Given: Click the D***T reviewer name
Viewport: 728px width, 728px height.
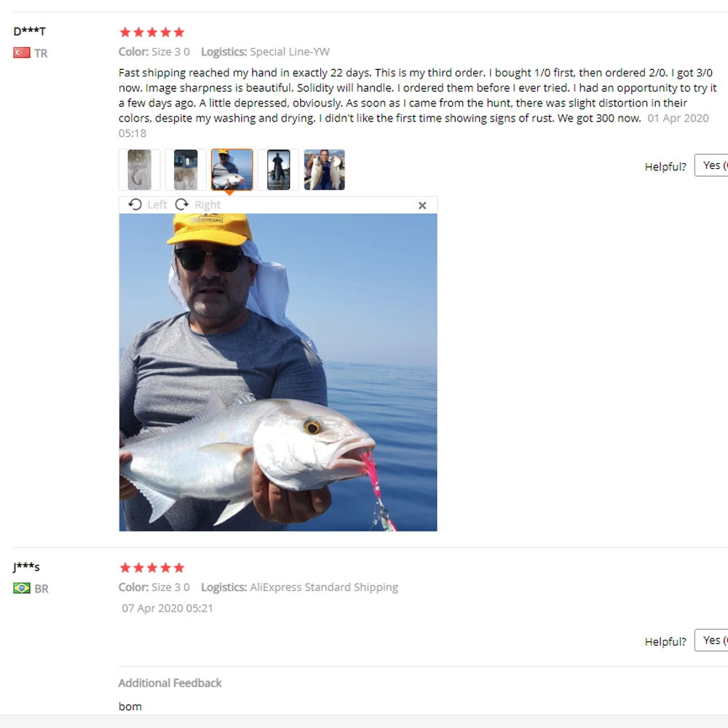Looking at the screenshot, I should click(x=30, y=31).
